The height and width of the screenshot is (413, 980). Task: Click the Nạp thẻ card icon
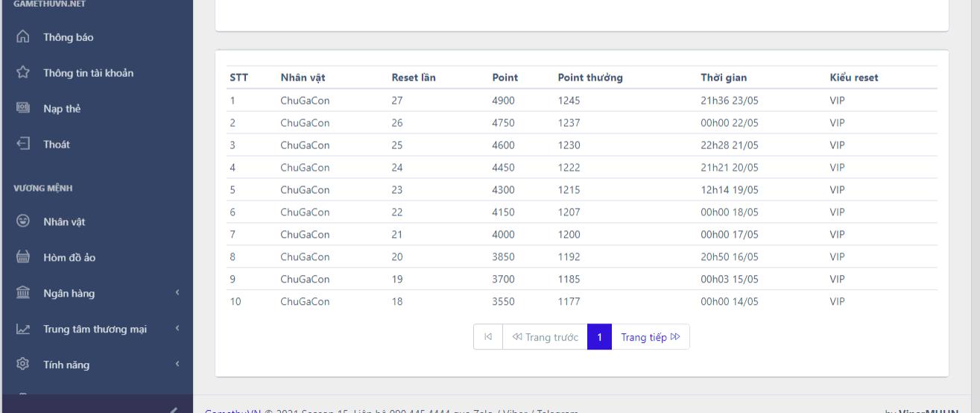point(23,109)
